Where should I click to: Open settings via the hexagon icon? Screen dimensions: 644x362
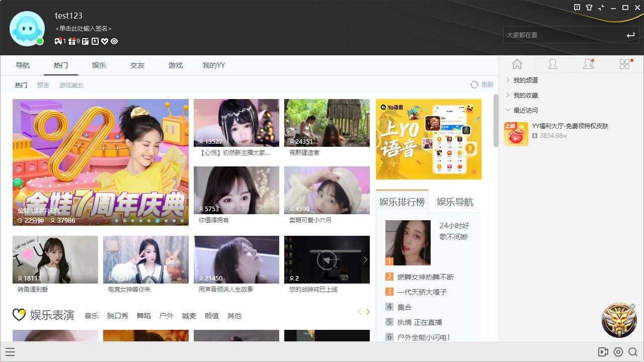click(x=619, y=352)
